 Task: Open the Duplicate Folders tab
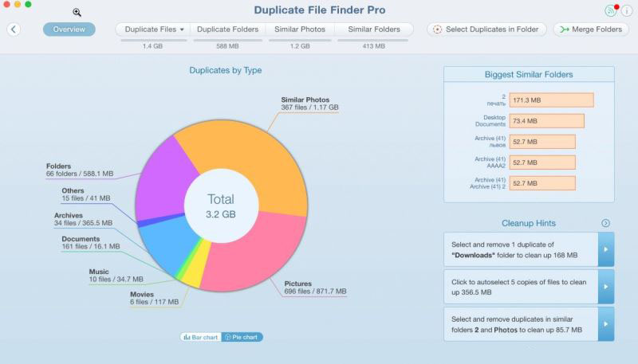tap(228, 29)
